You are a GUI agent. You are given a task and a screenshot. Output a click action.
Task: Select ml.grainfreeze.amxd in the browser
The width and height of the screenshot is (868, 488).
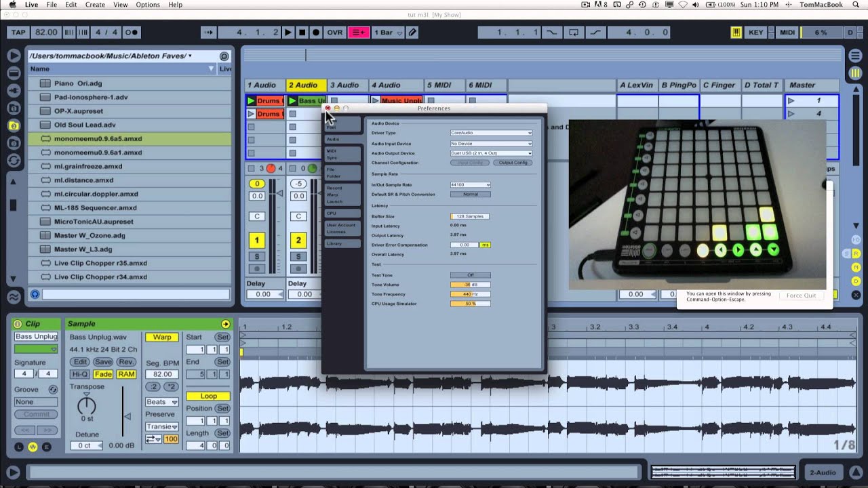tap(130, 166)
